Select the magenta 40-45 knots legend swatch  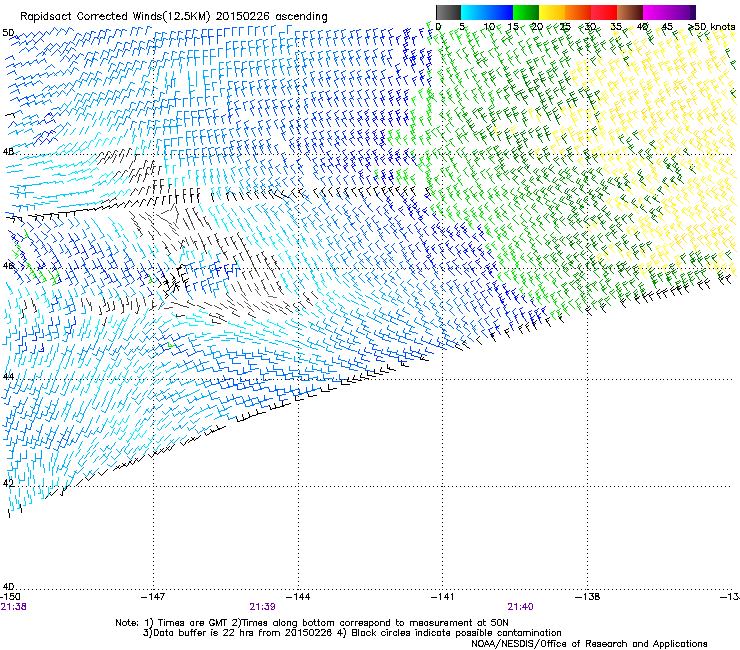[x=656, y=12]
